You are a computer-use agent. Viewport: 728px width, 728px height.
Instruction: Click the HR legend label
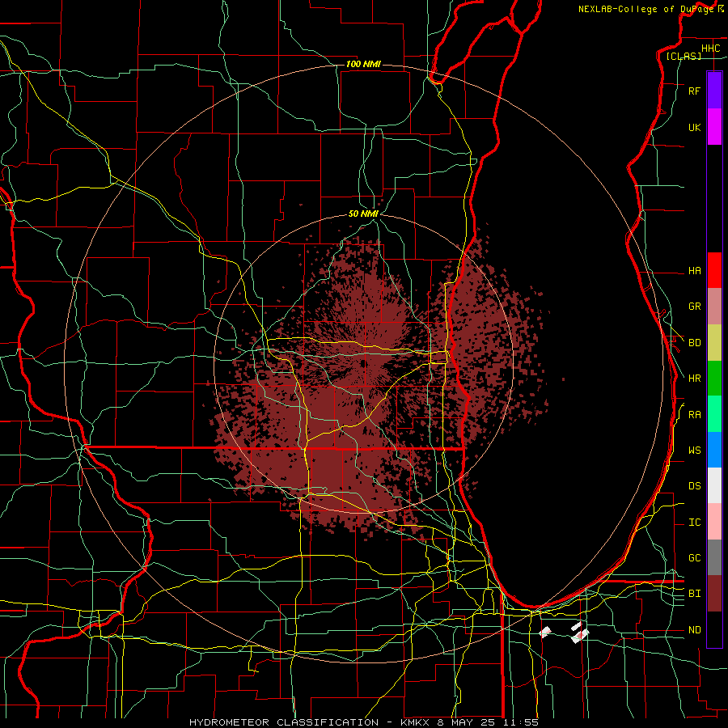click(x=694, y=379)
